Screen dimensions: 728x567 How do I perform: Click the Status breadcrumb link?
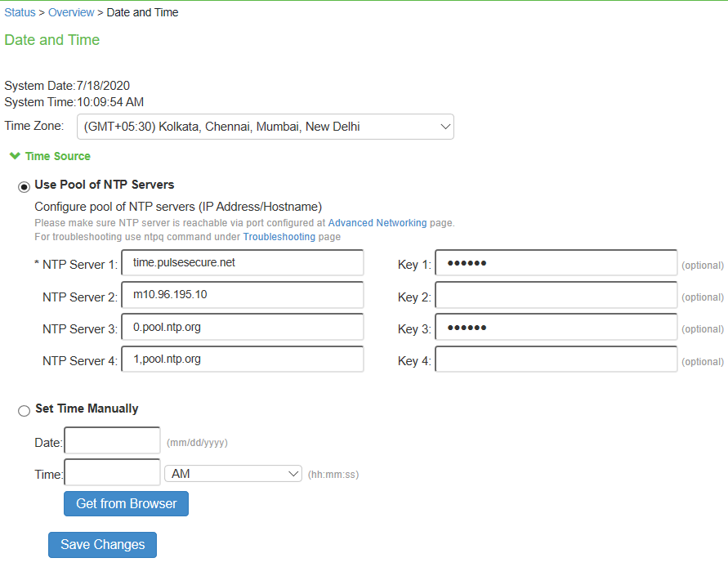tap(20, 12)
